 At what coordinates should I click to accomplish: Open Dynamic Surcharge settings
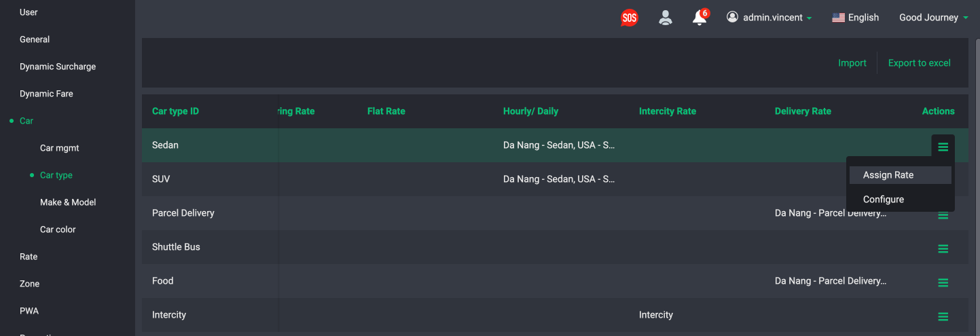coord(58,67)
